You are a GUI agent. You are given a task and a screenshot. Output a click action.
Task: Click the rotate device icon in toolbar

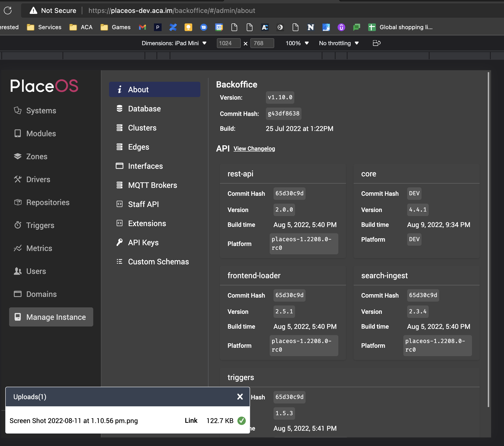[376, 43]
